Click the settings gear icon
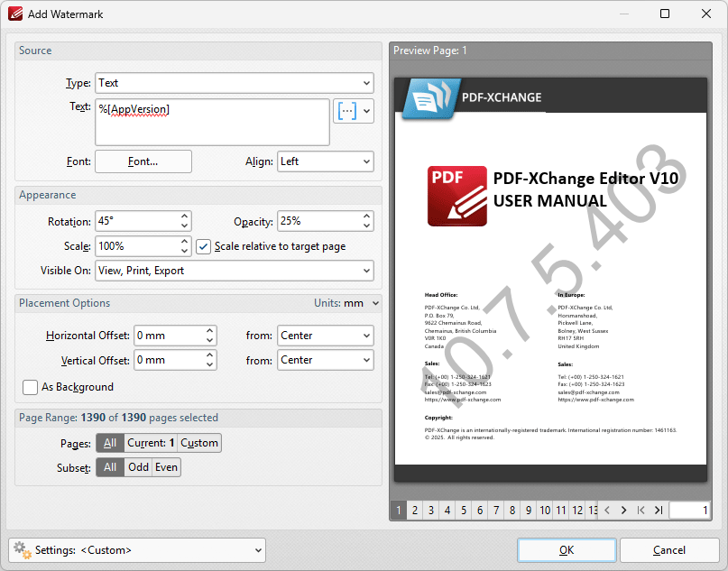Screen dimensions: 728x571 pos(22,550)
